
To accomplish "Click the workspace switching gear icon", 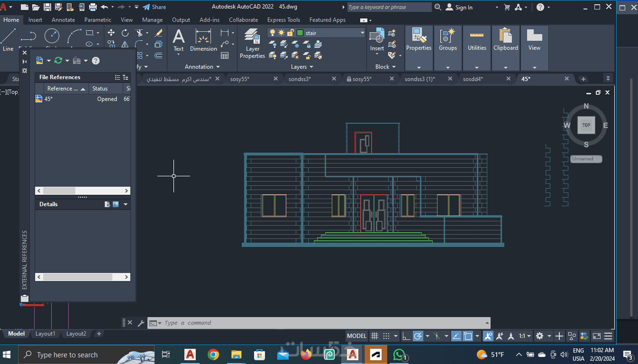I will 539,336.
